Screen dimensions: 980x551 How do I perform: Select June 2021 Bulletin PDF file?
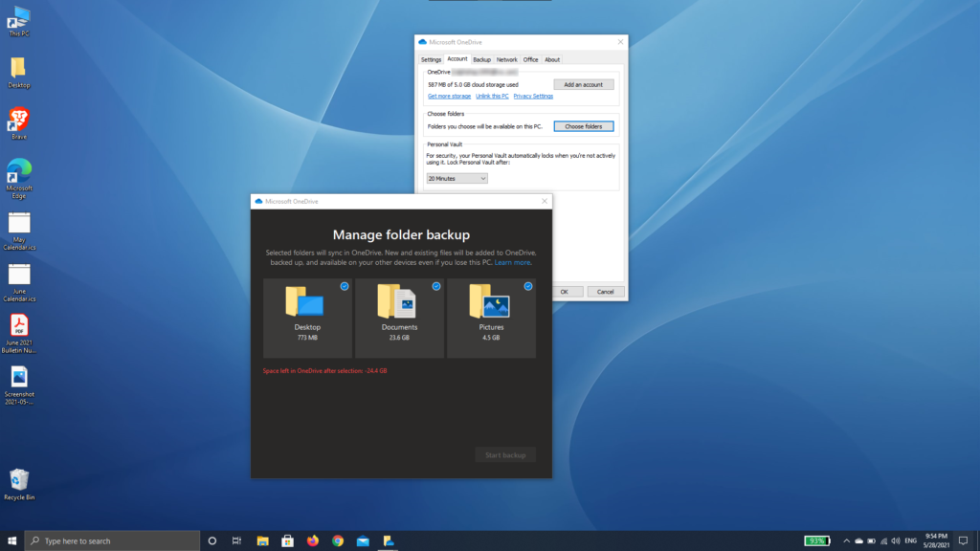[19, 334]
